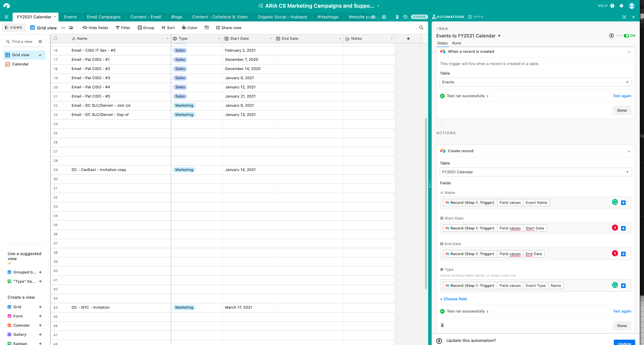Click Test again for the trigger

point(622,96)
